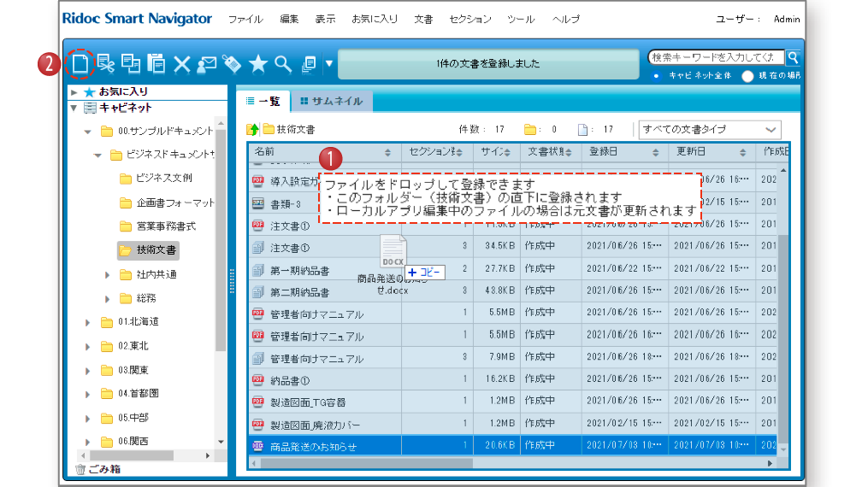This screenshot has height=487, width=868.
Task: Click the search keyword input field
Action: [713, 57]
